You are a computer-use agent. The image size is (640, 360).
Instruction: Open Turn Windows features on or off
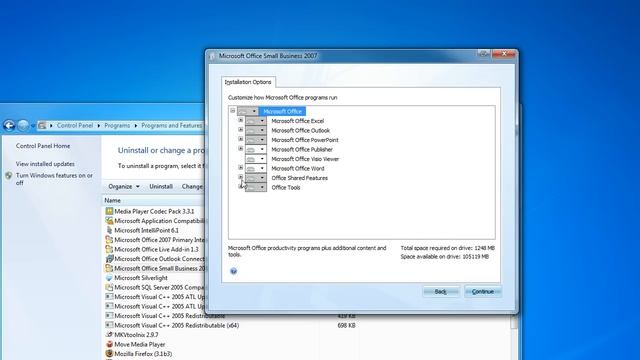[x=54, y=179]
